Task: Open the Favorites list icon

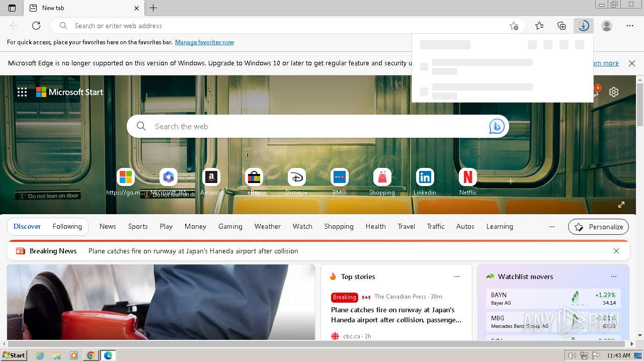Action: point(539,26)
